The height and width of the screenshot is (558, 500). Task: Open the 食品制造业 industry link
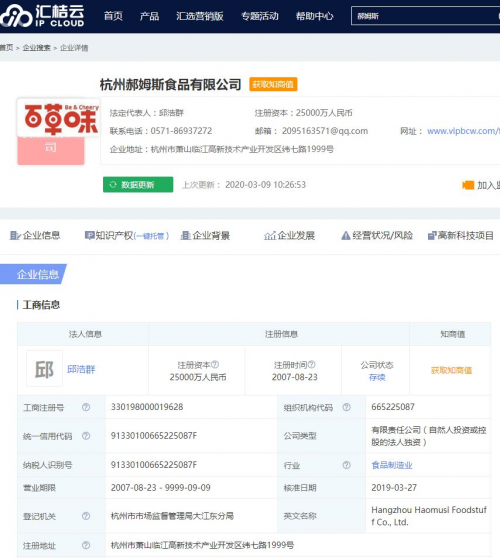tap(392, 465)
